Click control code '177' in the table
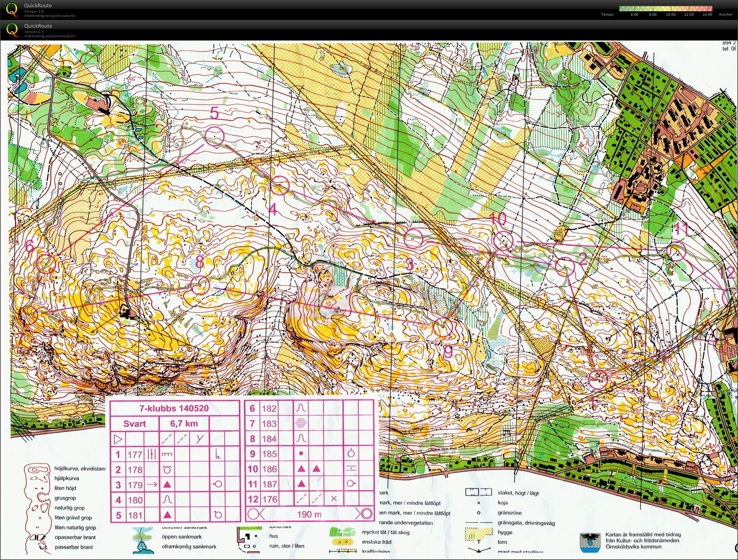 coord(135,454)
